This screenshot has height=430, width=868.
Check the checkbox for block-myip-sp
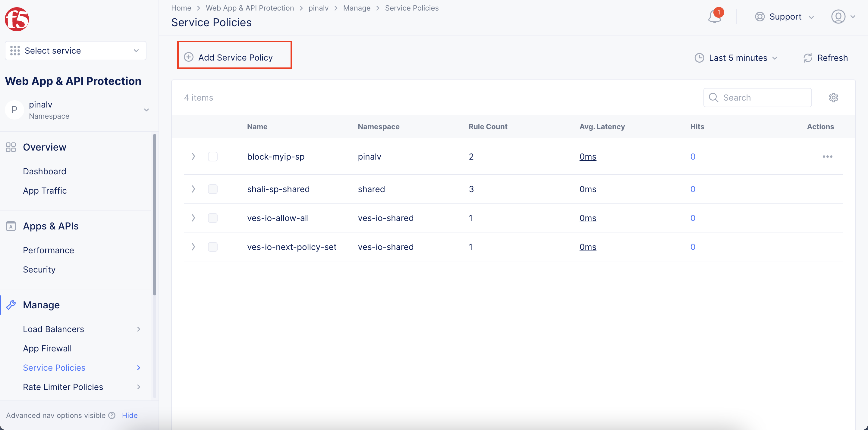click(x=212, y=156)
